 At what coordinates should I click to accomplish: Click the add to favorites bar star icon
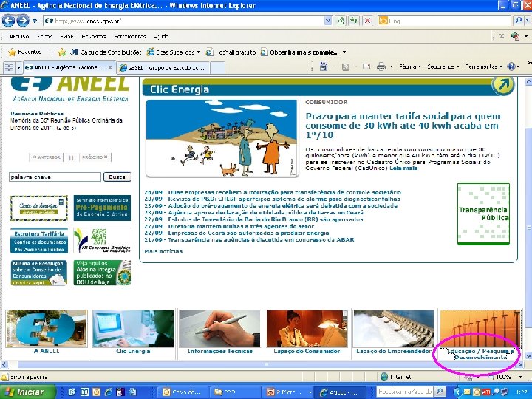[x=62, y=52]
